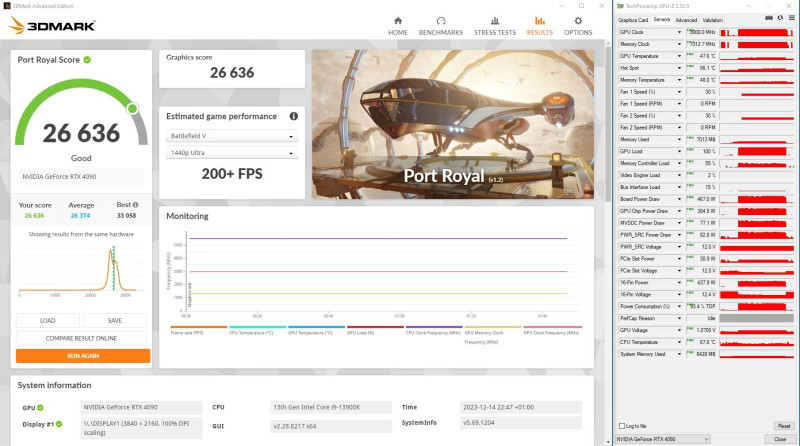Image resolution: width=800 pixels, height=446 pixels.
Task: Open the Benchmarks gauge icon
Action: pos(441,21)
